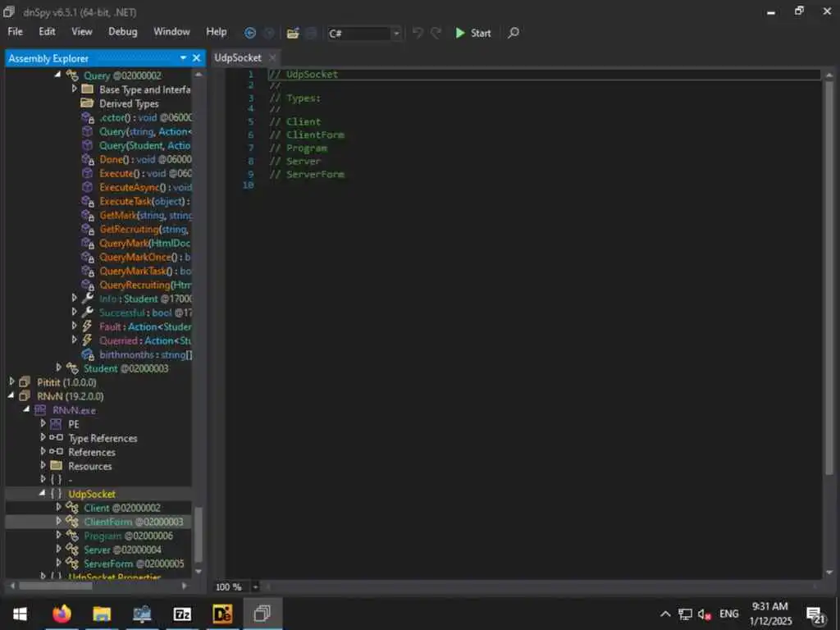840x630 pixels.
Task: Expand the Info : Student property
Action: coord(75,298)
